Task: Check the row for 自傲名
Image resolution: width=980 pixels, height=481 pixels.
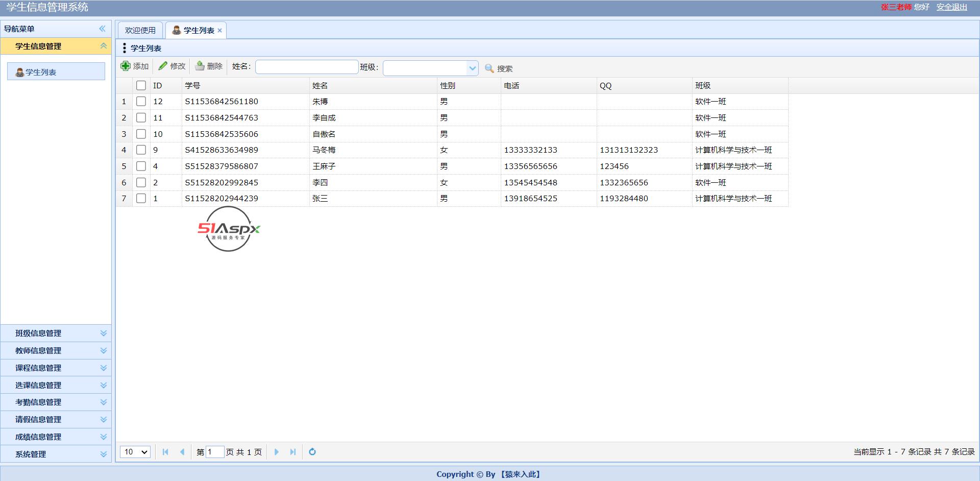Action: pyautogui.click(x=141, y=134)
